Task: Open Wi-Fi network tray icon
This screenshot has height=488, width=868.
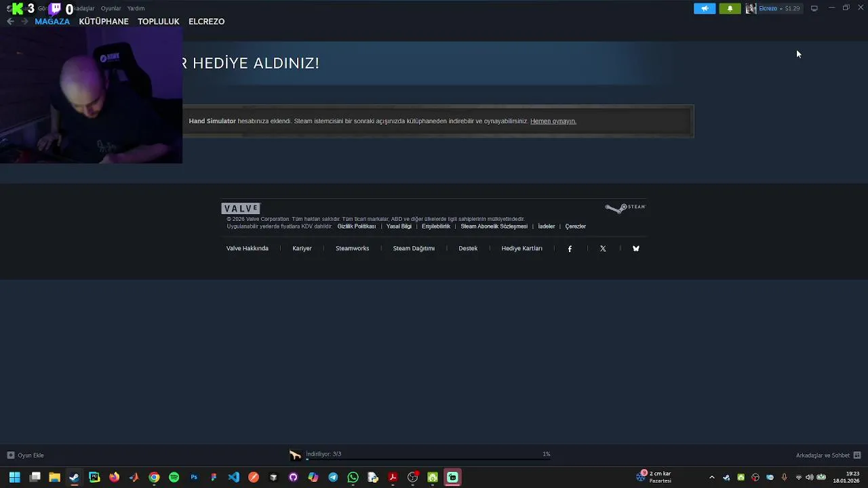Action: tap(799, 478)
